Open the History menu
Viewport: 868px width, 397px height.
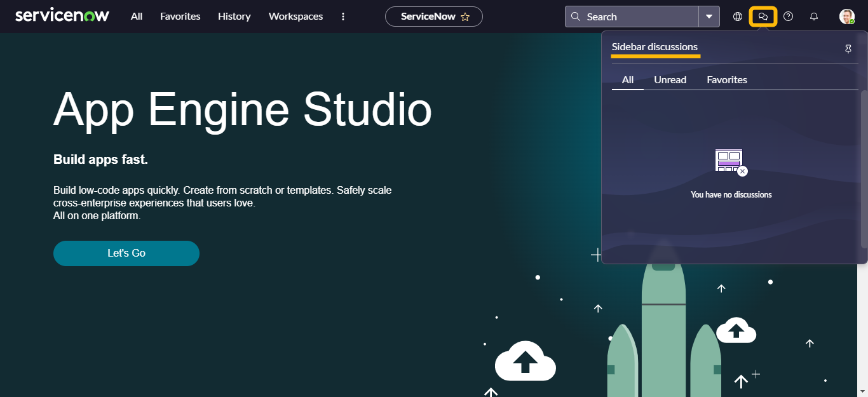point(234,17)
